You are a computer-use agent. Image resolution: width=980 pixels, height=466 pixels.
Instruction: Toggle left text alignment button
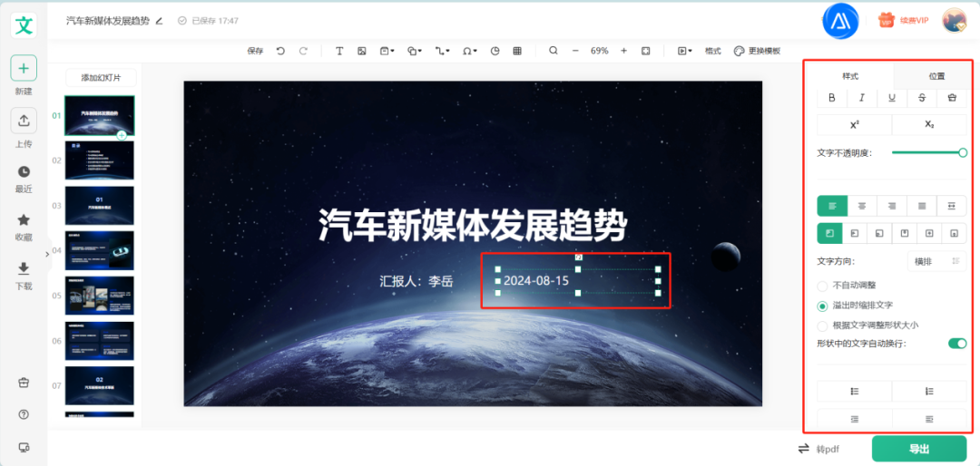[832, 206]
